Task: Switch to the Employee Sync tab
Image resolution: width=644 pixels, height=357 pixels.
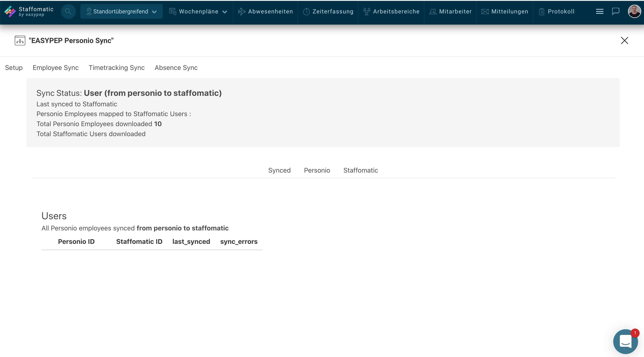Action: (56, 67)
